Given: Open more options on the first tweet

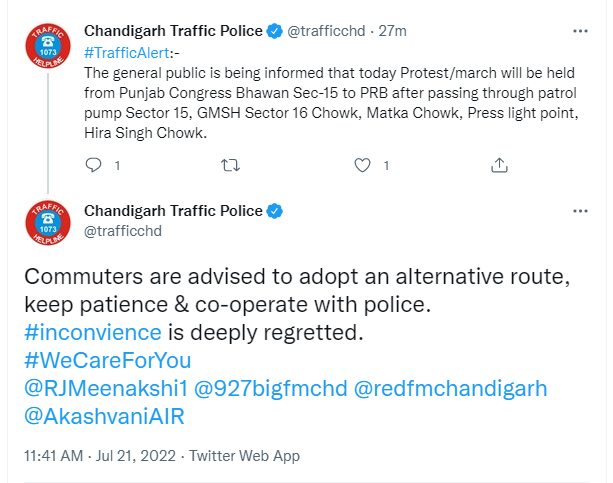Looking at the screenshot, I should tap(580, 32).
